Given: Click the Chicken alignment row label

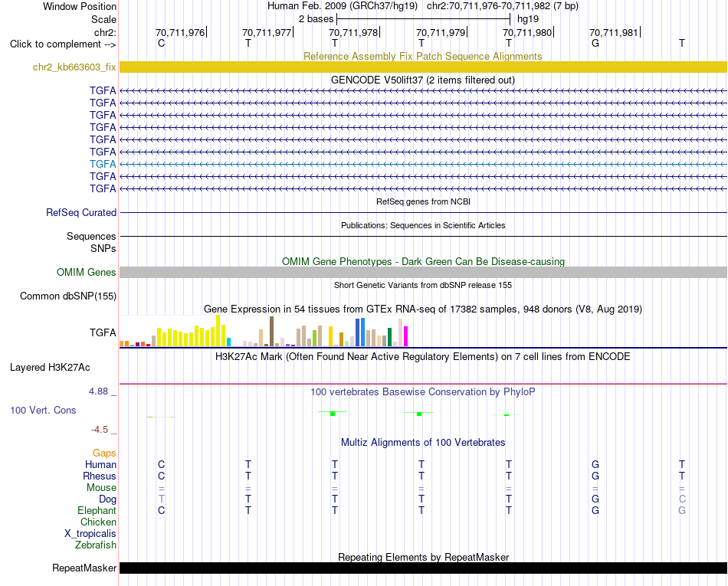Looking at the screenshot, I should tap(98, 522).
